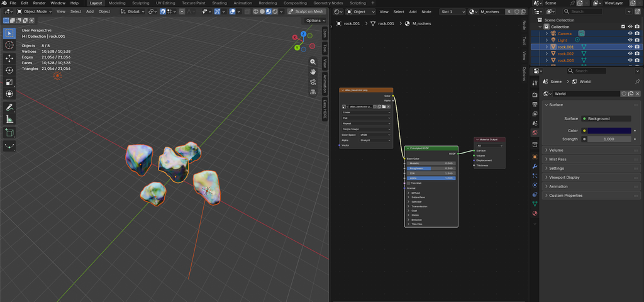Switch to the UV Editing workspace tab
This screenshot has height=302, width=644.
165,3
